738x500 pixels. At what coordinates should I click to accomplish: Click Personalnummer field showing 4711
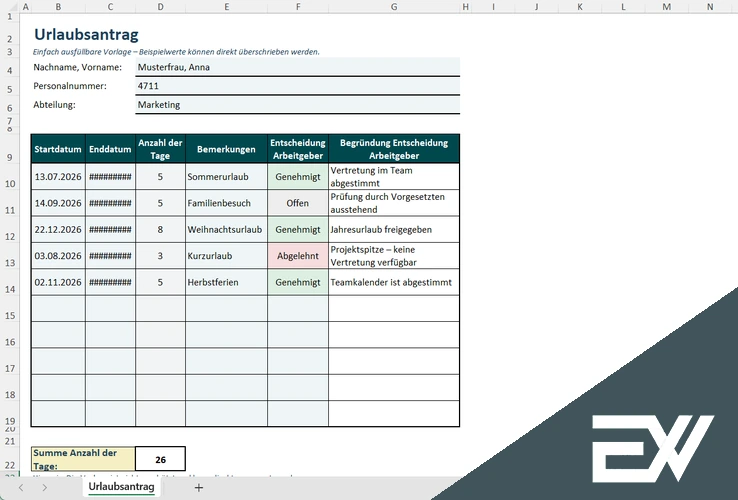point(297,86)
